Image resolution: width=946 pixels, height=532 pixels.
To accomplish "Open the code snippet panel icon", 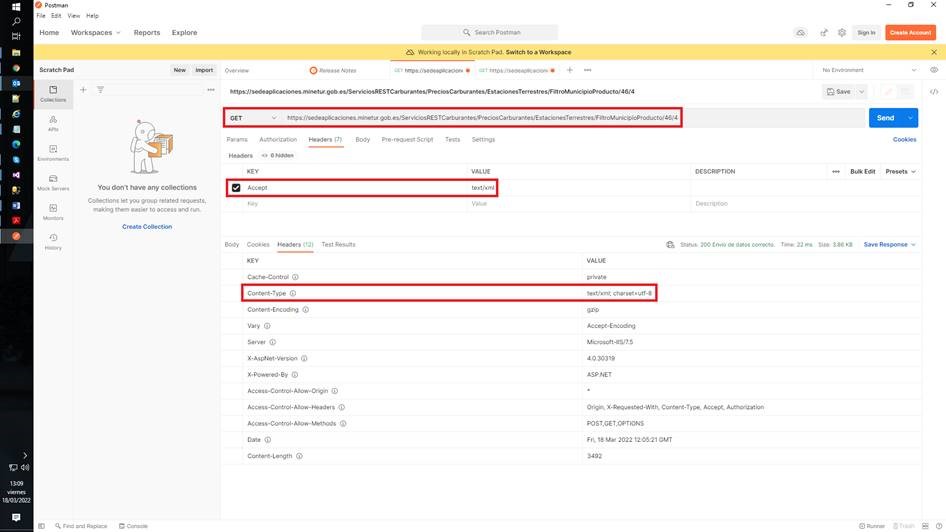I will pos(934,92).
